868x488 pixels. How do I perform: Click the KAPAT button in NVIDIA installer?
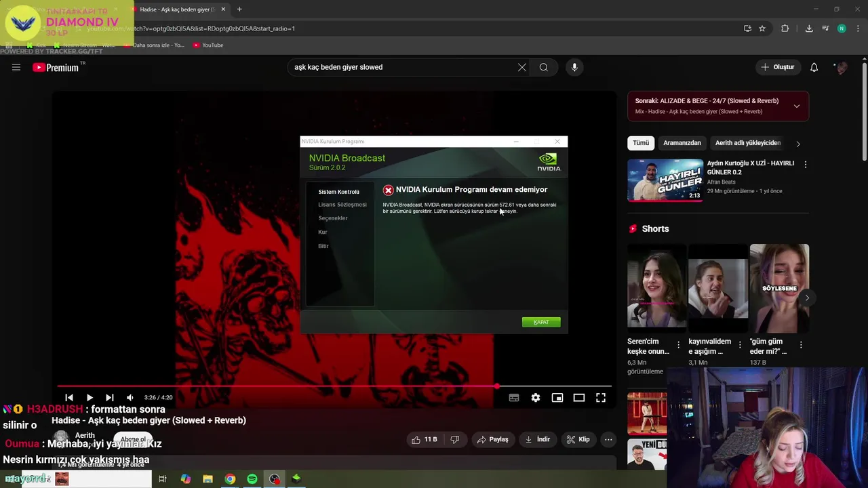541,322
